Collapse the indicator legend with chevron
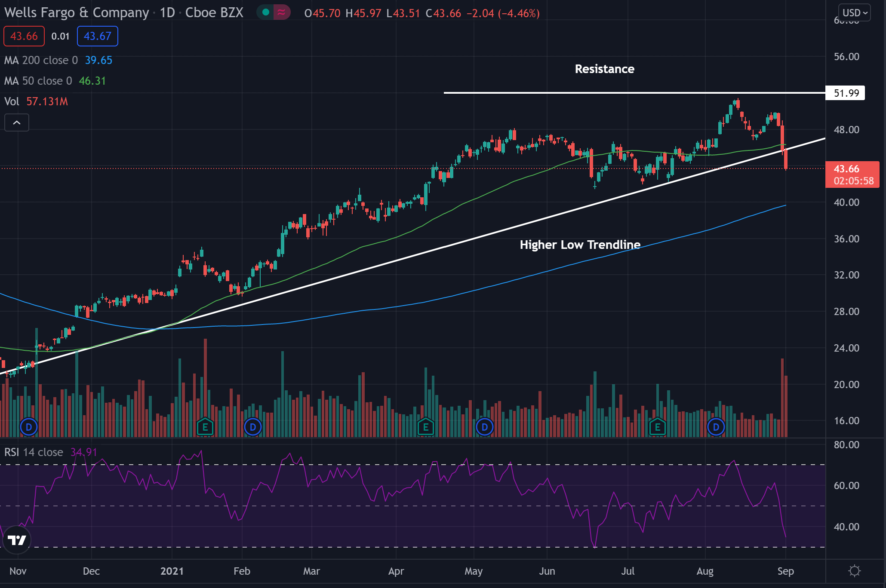The image size is (886, 588). point(17,123)
